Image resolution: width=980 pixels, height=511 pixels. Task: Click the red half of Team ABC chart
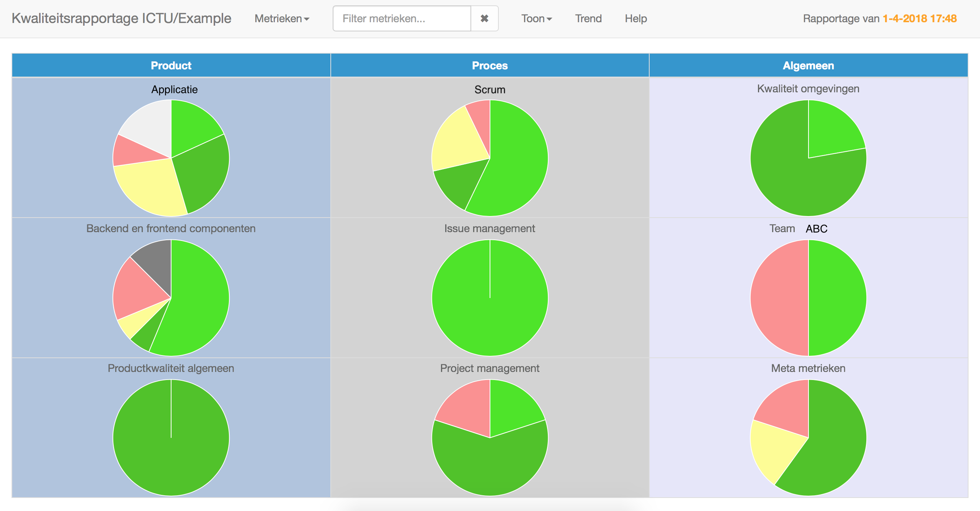(779, 298)
